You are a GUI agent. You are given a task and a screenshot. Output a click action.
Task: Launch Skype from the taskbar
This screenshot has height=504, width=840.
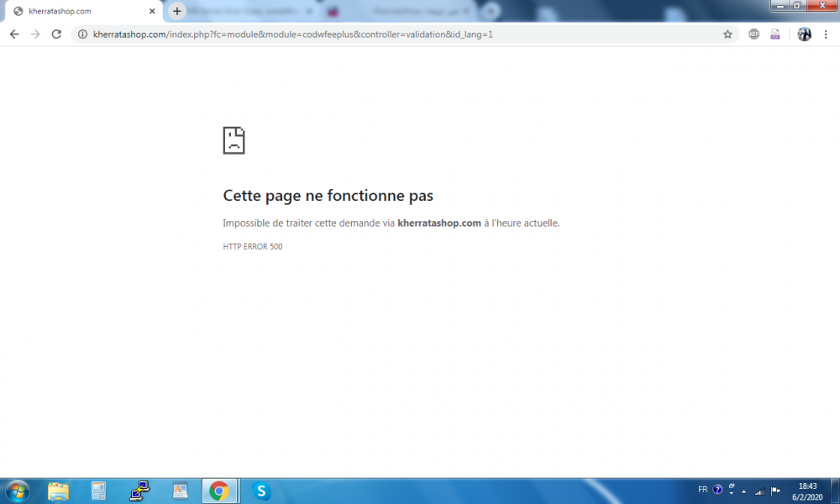[260, 491]
